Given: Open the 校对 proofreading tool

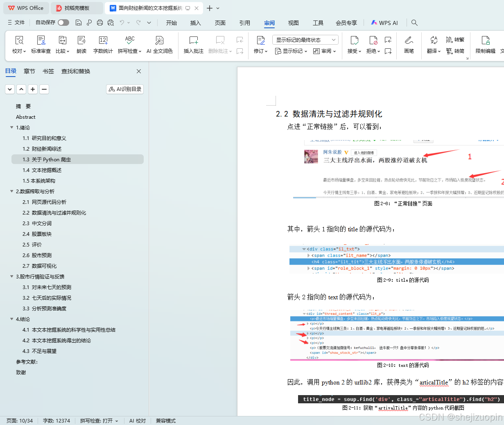Looking at the screenshot, I should 19,45.
